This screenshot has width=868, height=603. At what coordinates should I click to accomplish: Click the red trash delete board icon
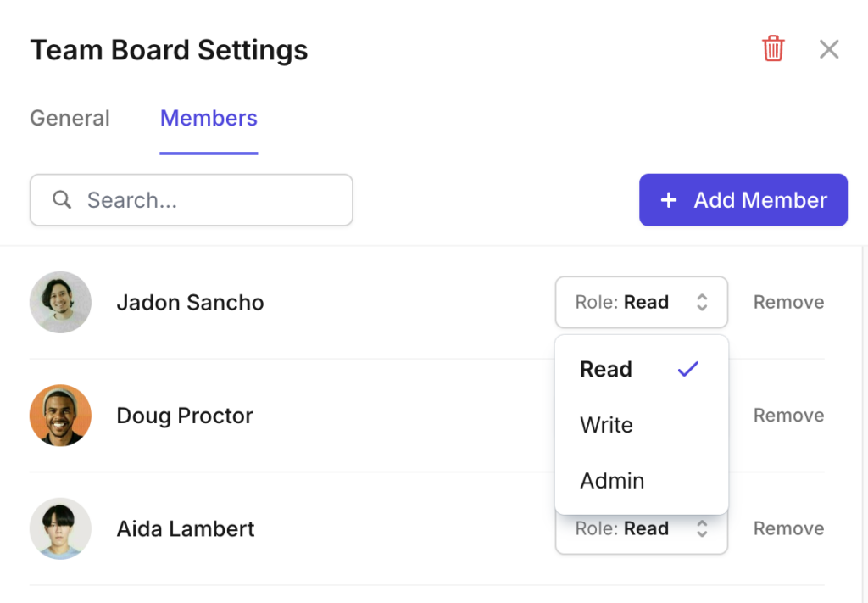[773, 48]
